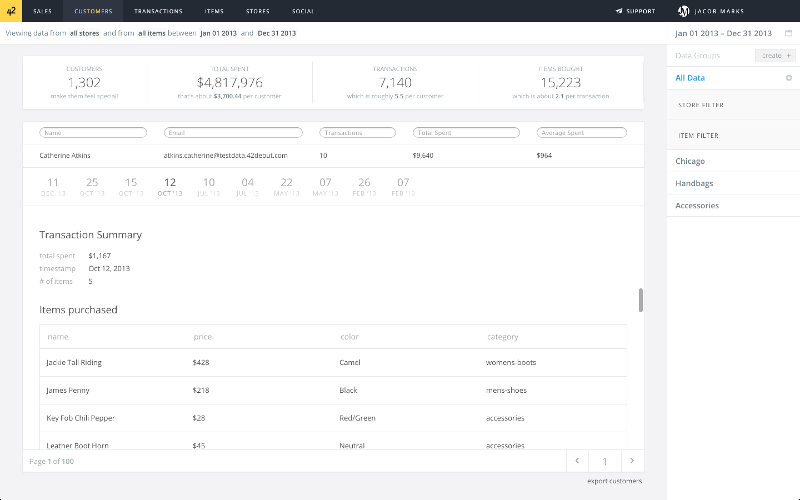
Task: Click the 42 logo icon
Action: (11, 11)
